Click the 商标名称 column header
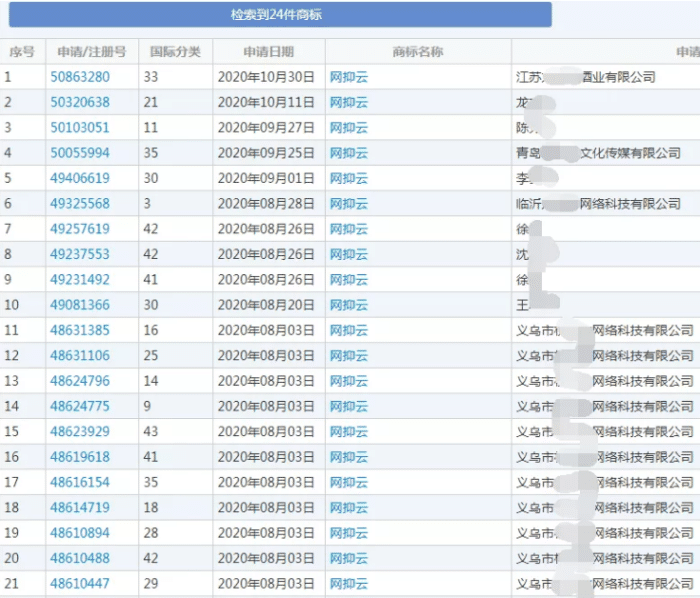 pos(418,52)
